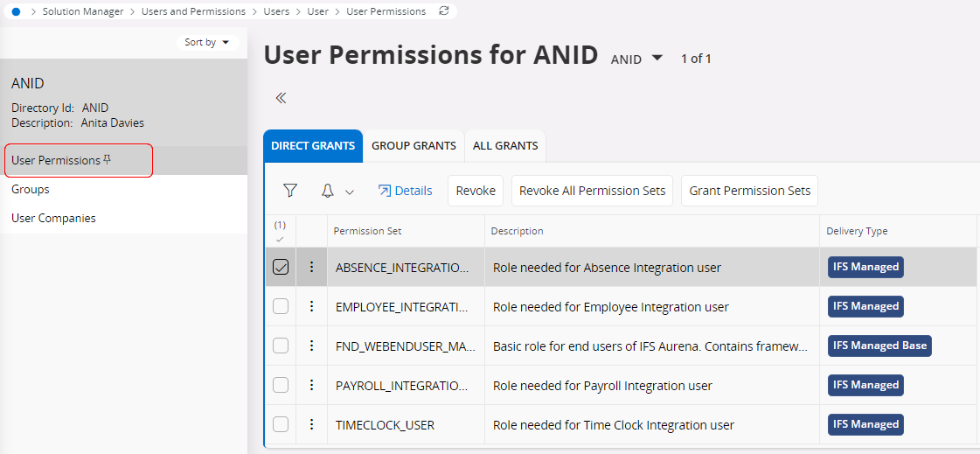The height and width of the screenshot is (454, 980).
Task: Expand the ANID record selector dropdown
Action: click(657, 59)
